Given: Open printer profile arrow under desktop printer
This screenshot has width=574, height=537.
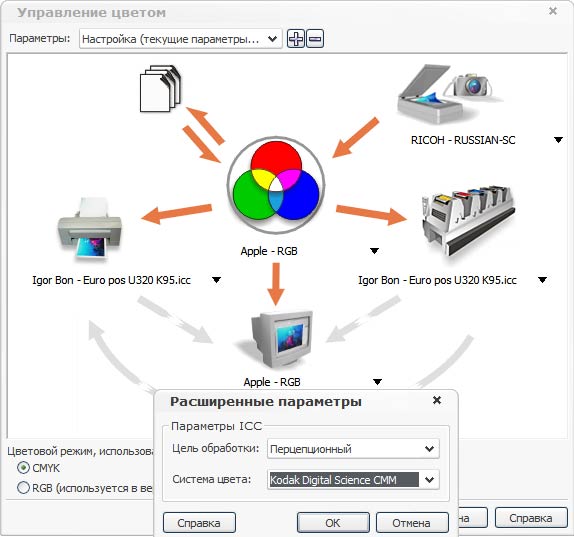Looking at the screenshot, I should pyautogui.click(x=216, y=280).
